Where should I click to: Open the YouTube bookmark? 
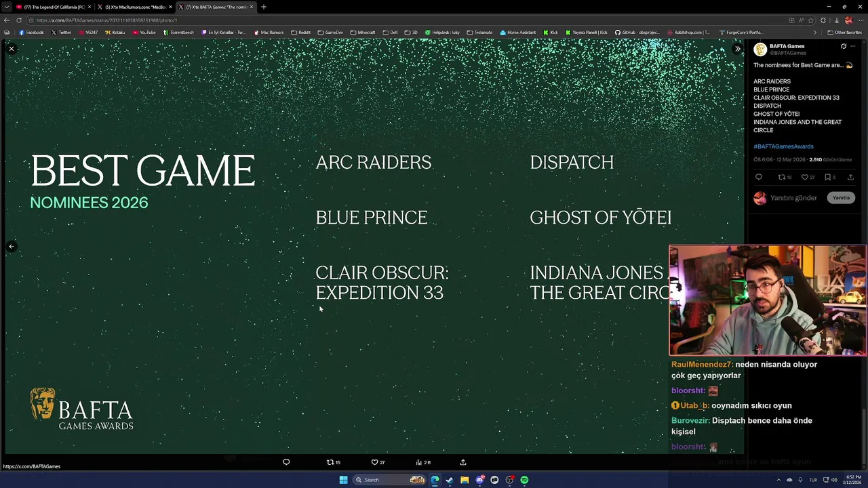tap(144, 33)
